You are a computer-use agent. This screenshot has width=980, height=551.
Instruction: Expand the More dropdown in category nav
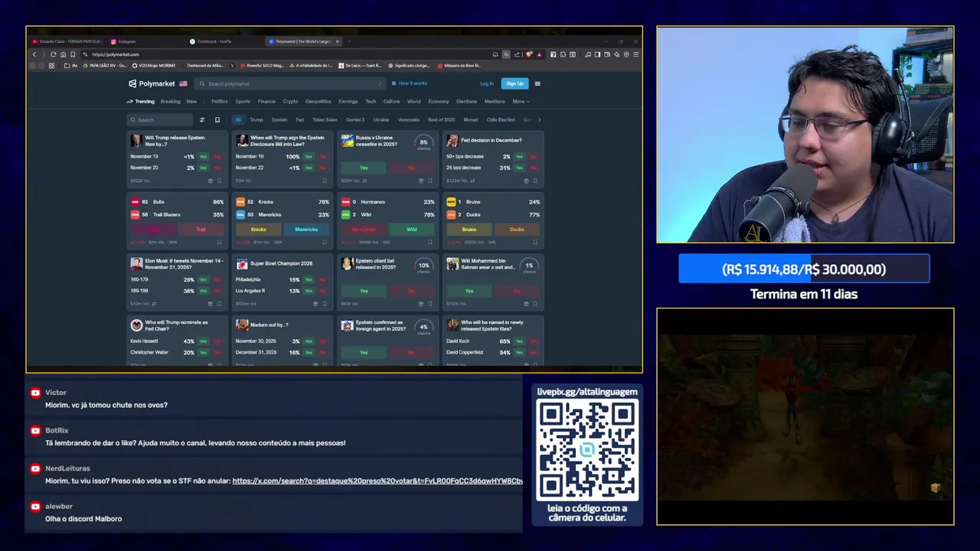(521, 101)
